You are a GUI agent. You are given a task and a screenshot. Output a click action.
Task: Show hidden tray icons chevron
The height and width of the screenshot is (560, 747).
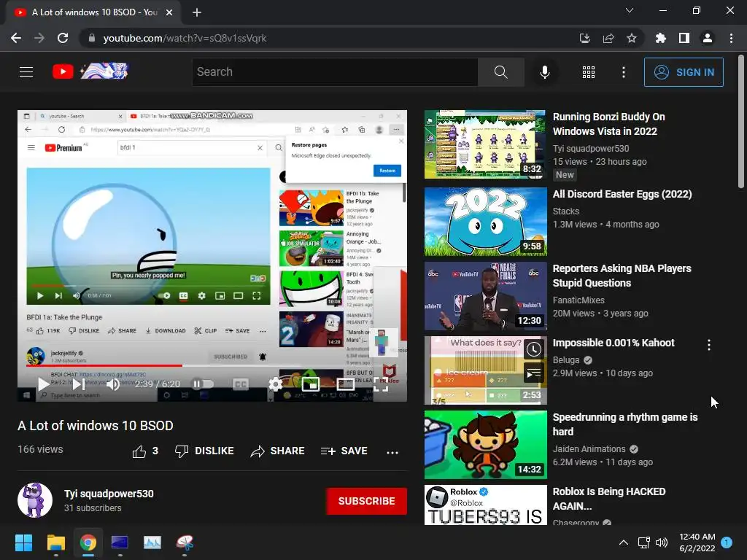coord(623,542)
